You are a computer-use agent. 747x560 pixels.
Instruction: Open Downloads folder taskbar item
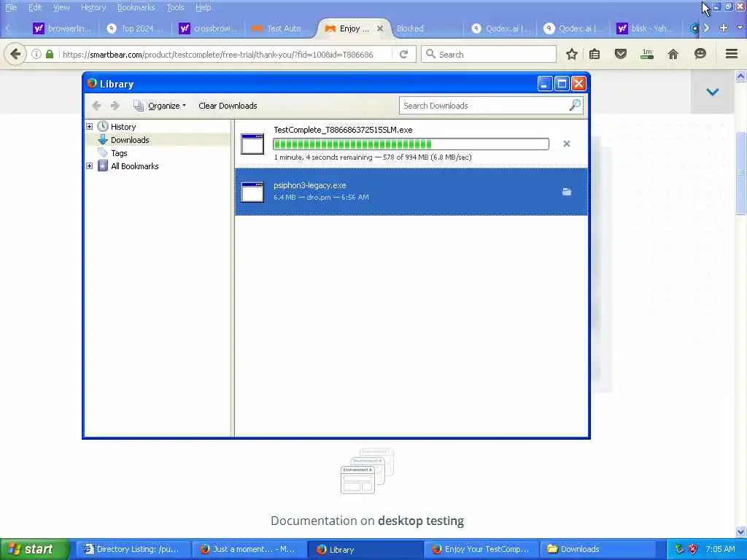[597, 549]
